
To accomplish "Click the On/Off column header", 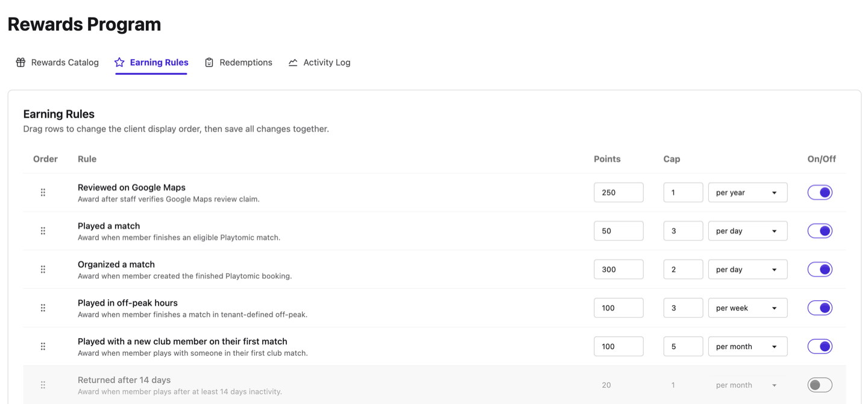I will (x=822, y=159).
